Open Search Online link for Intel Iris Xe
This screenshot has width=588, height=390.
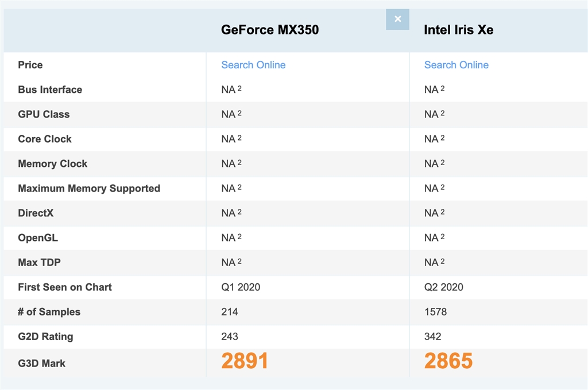[x=456, y=65]
